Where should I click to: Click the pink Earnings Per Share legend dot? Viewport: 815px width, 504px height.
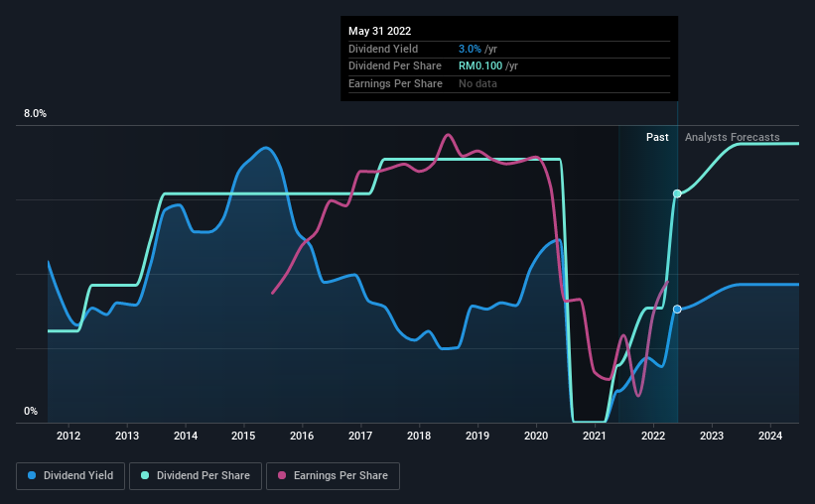[282, 475]
